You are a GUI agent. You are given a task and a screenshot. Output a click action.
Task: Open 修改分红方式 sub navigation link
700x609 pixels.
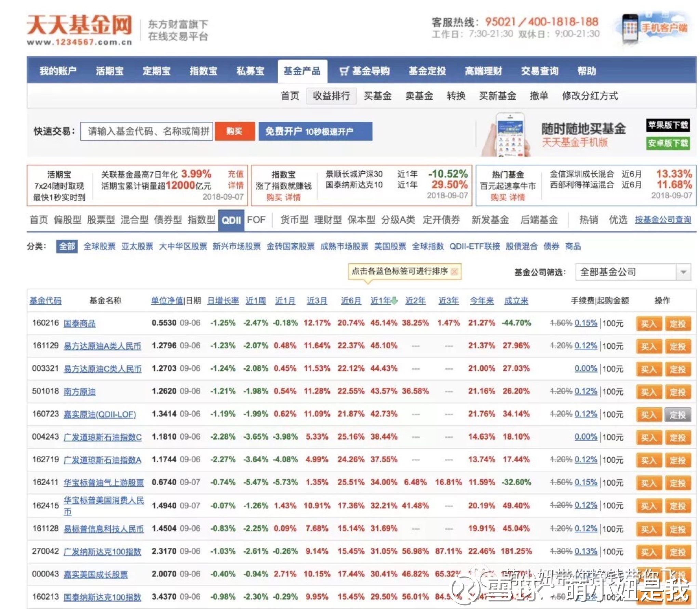[590, 96]
